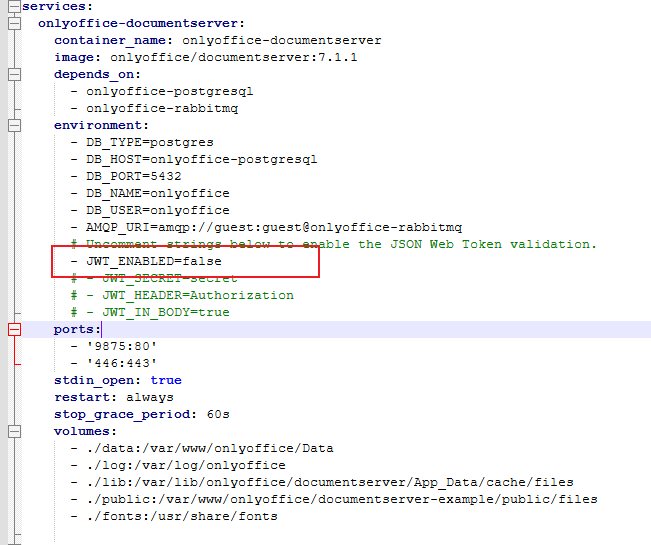Click the DB_NAME=onlyoffice line
The width and height of the screenshot is (651, 545).
click(150, 193)
